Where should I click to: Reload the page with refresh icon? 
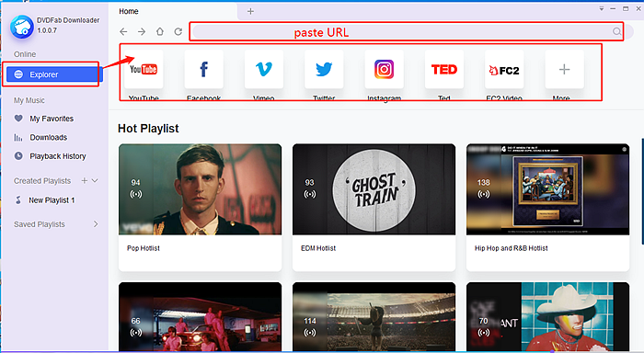click(178, 31)
